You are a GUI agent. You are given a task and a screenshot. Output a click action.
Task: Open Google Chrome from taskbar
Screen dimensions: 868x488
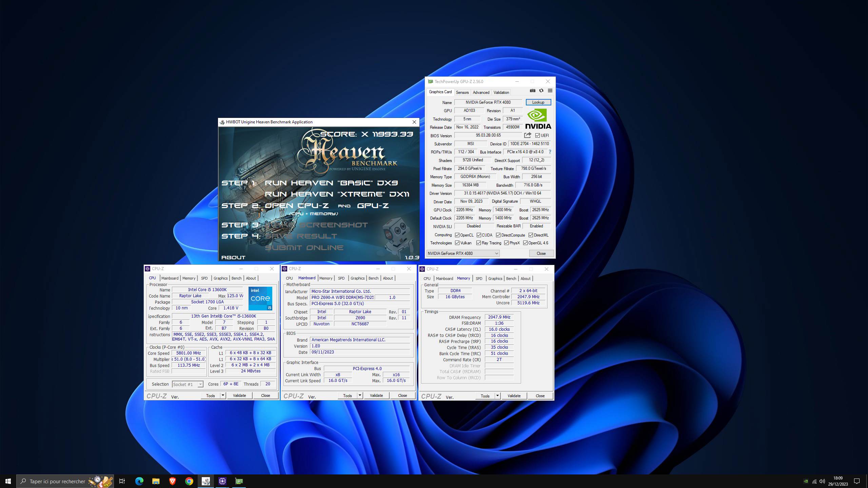(x=189, y=481)
